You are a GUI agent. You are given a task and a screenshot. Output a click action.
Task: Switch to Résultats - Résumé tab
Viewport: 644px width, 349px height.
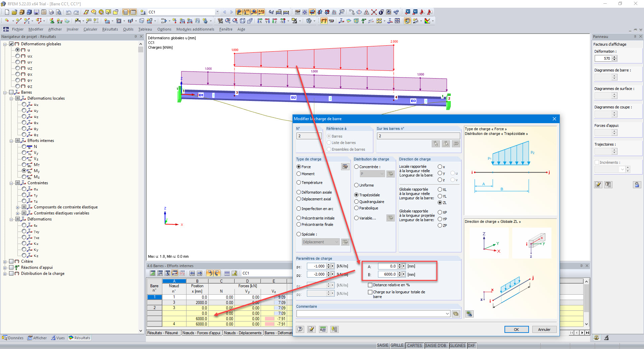163,333
